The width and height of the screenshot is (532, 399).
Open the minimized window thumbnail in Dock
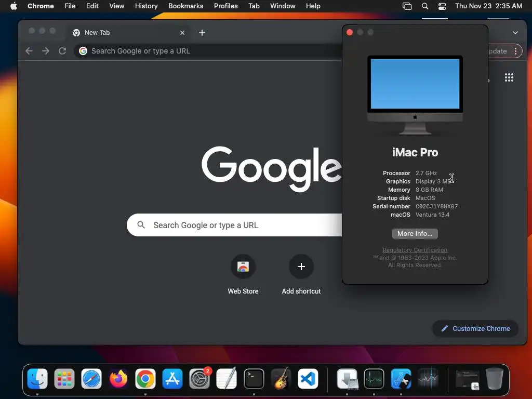467,379
